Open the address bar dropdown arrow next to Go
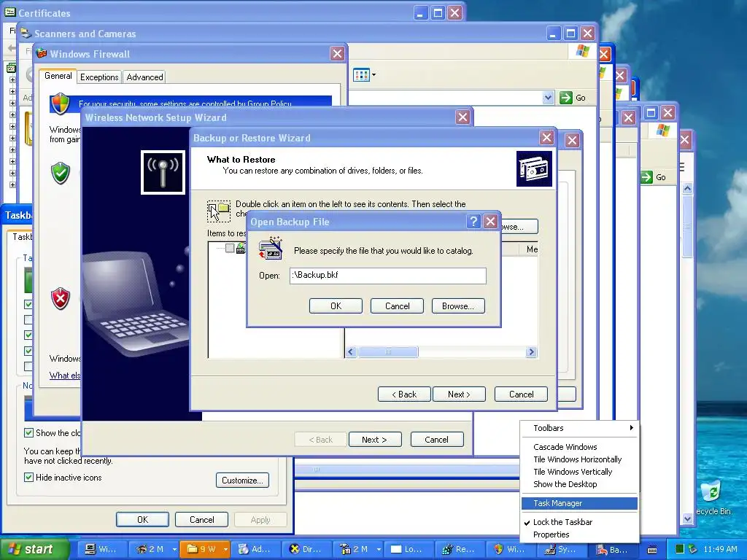This screenshot has height=560, width=747. [548, 98]
